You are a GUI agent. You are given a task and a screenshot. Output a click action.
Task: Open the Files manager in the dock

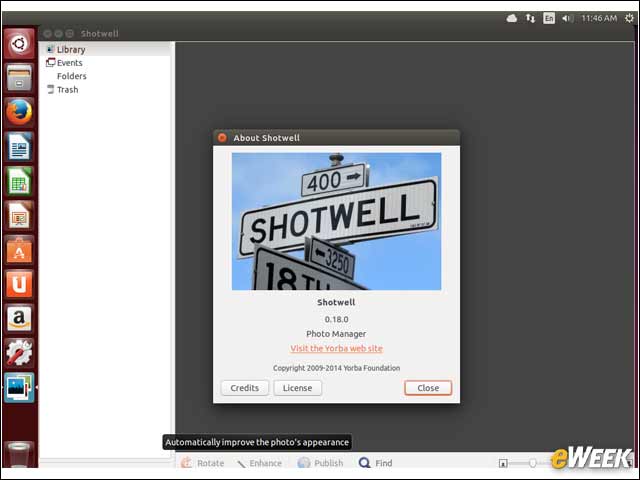point(19,78)
